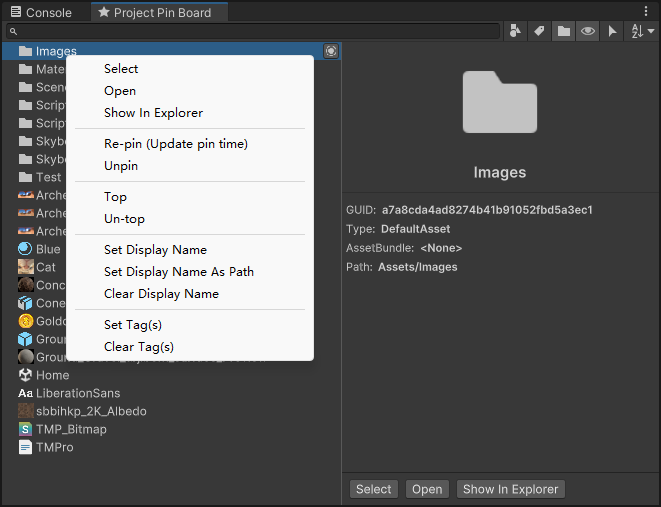Screen dimensions: 661x507
Task: Choose Show In Explorer in the context menu
Action: click(x=190, y=113)
